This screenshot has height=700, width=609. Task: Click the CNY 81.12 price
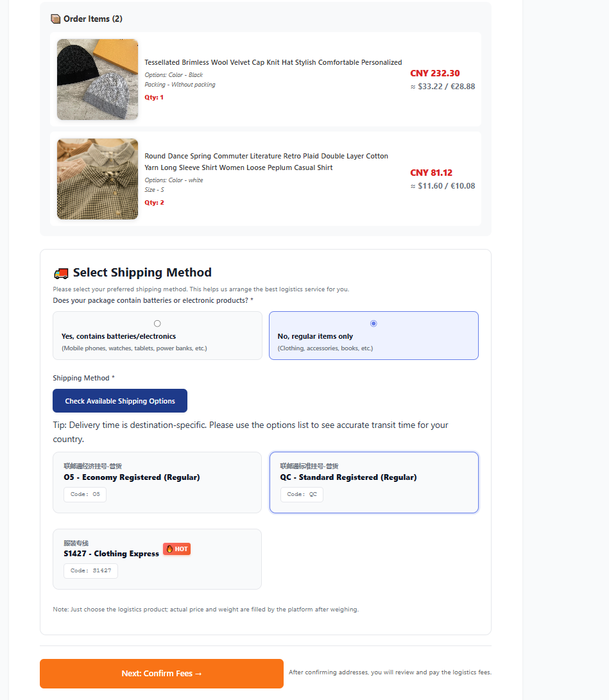431,173
